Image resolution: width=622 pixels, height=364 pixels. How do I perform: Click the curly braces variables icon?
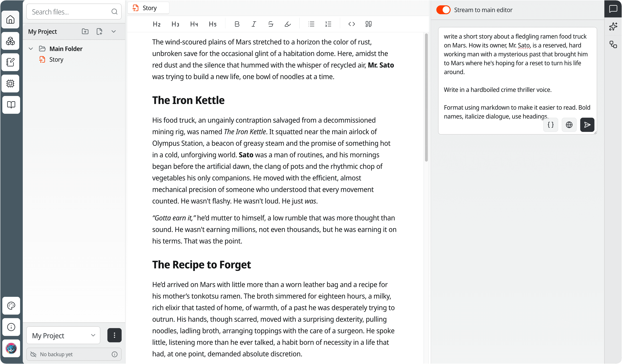[550, 125]
